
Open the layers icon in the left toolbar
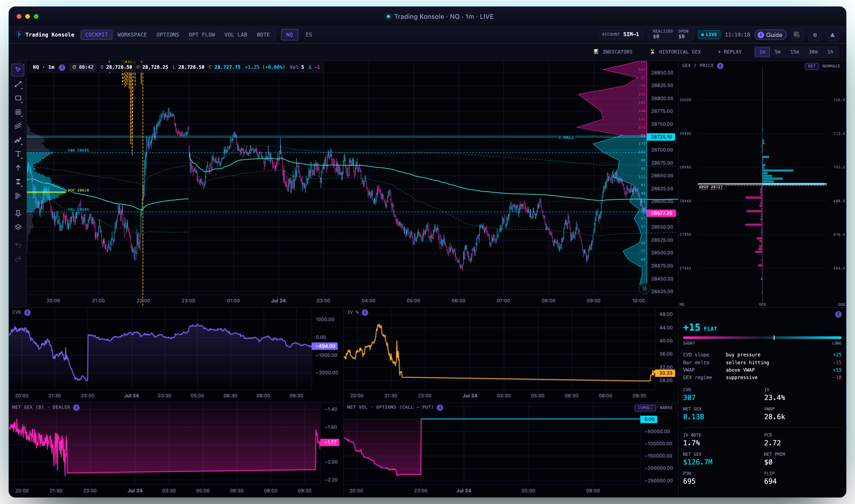pyautogui.click(x=18, y=227)
